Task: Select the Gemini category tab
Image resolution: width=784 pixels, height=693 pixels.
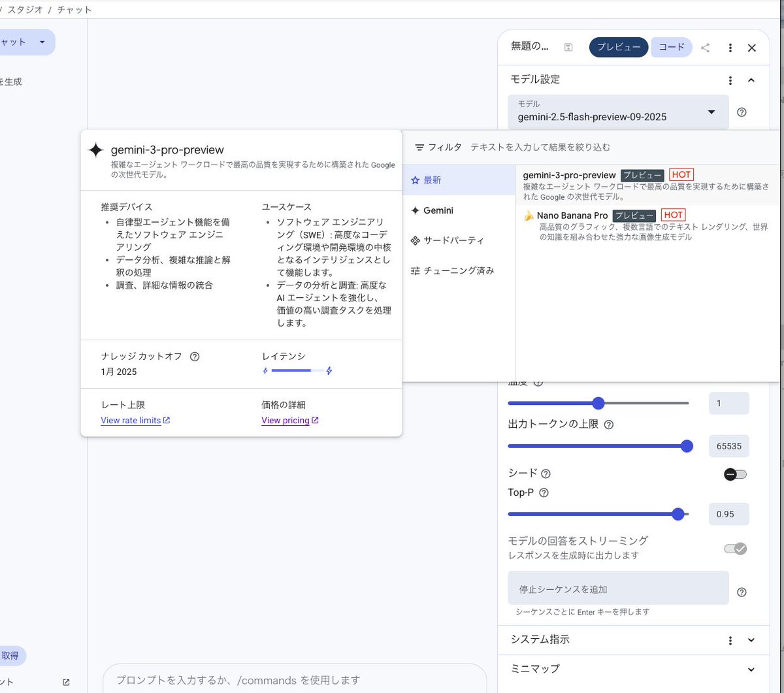Action: (459, 210)
